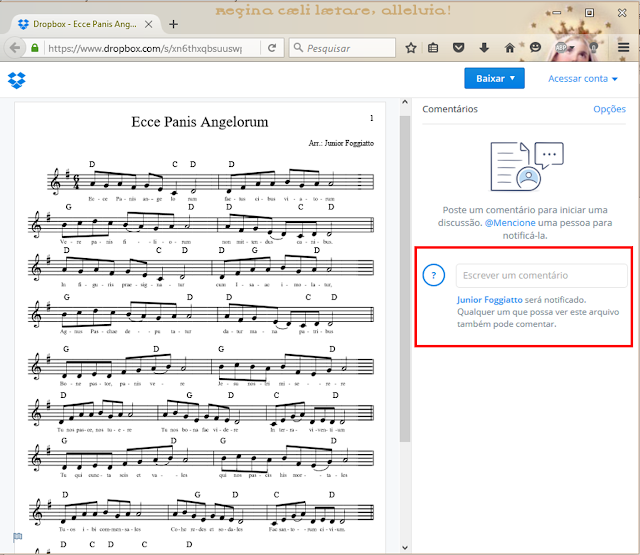
Task: Open the Adblock Plus icon
Action: click(x=561, y=48)
